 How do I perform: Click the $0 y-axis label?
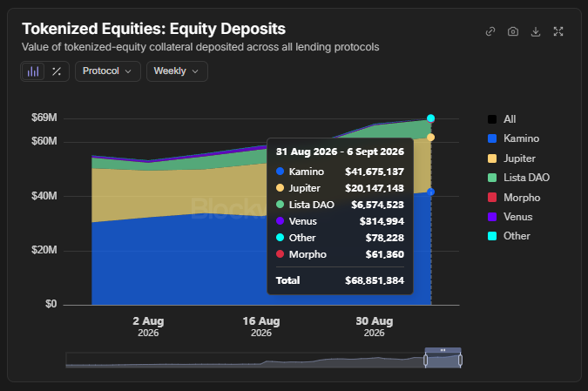point(51,304)
